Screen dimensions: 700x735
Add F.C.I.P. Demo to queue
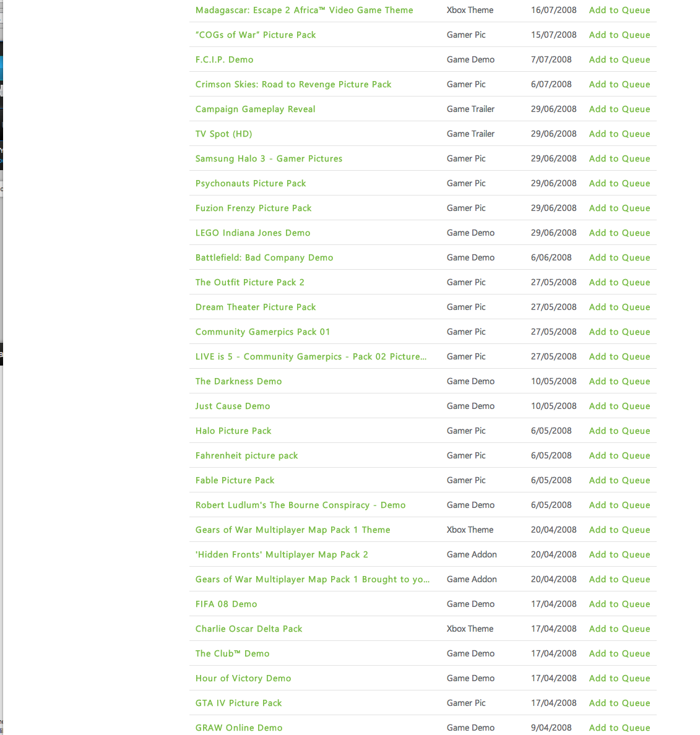click(620, 59)
